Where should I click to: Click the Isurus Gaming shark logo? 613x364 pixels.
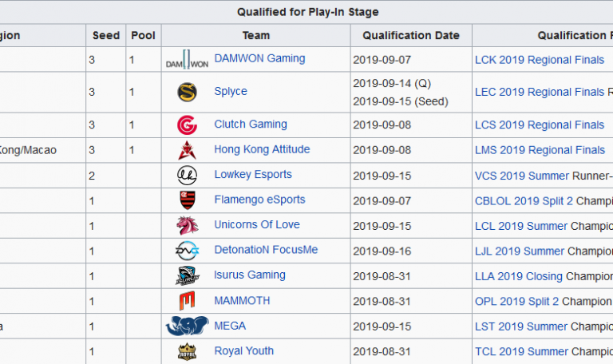[187, 276]
